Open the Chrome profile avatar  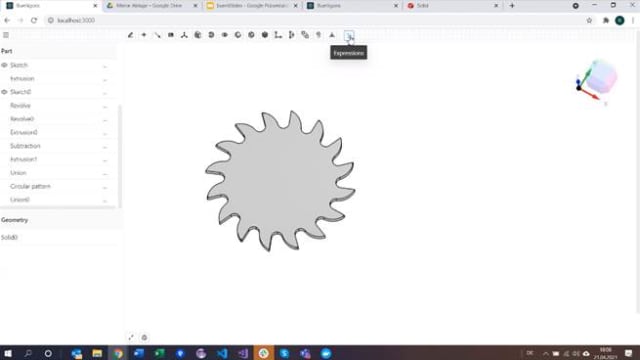coord(620,20)
